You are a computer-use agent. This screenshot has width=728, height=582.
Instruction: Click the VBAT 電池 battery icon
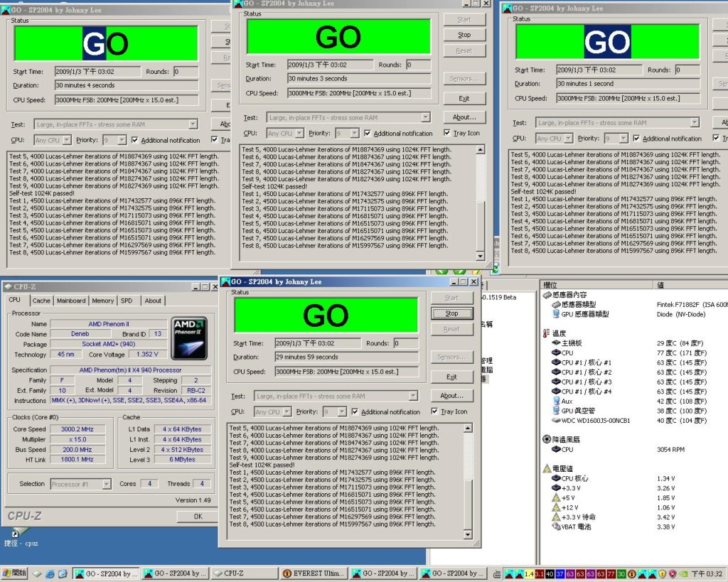pyautogui.click(x=556, y=527)
